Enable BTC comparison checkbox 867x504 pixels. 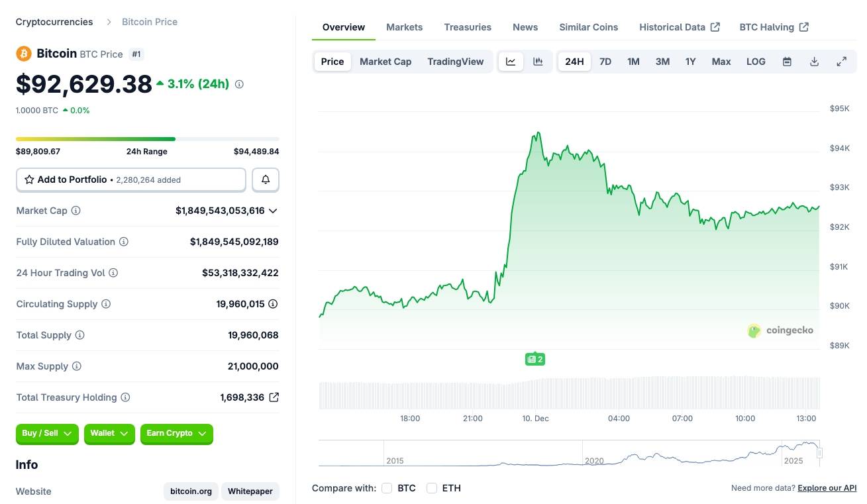click(x=387, y=488)
